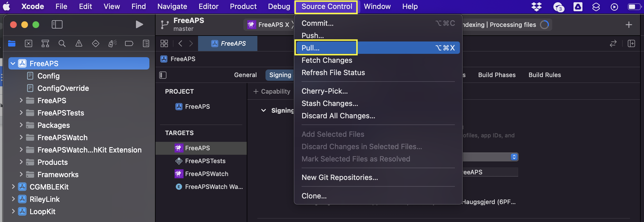Image resolution: width=644 pixels, height=222 pixels.
Task: Expand the FreeAPS folder
Action: pyautogui.click(x=21, y=100)
